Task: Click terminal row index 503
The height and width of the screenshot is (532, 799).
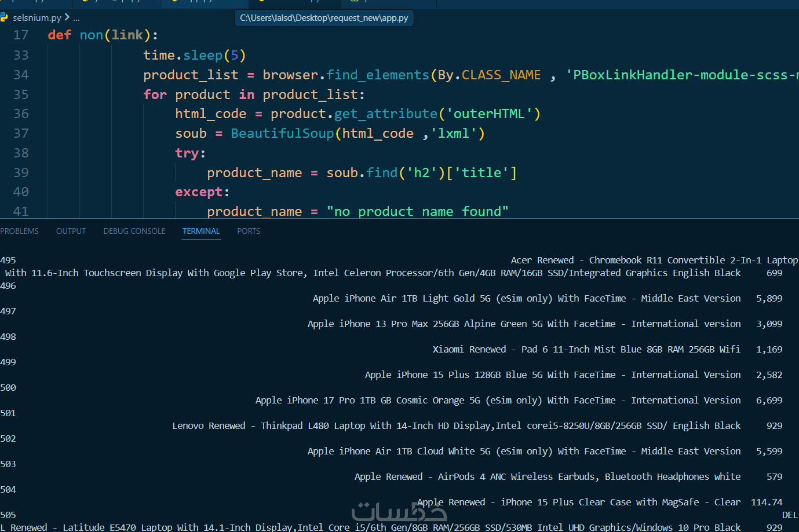Action: (x=8, y=464)
